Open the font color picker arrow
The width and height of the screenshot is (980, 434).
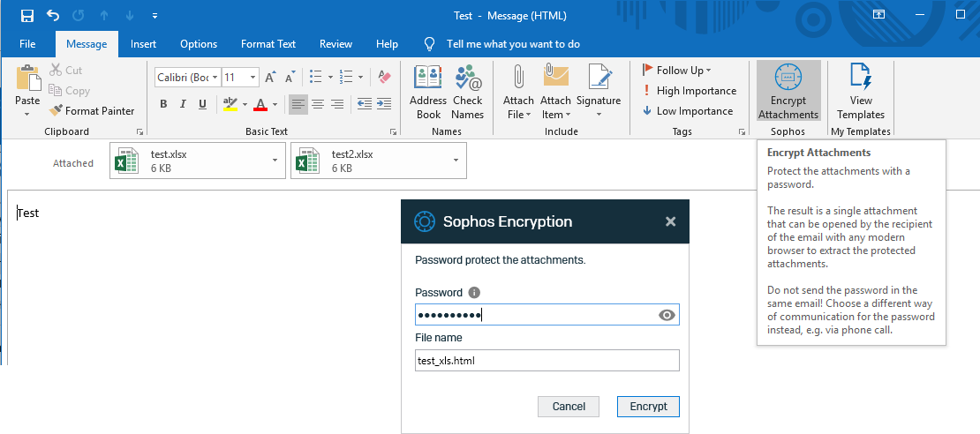pos(275,104)
